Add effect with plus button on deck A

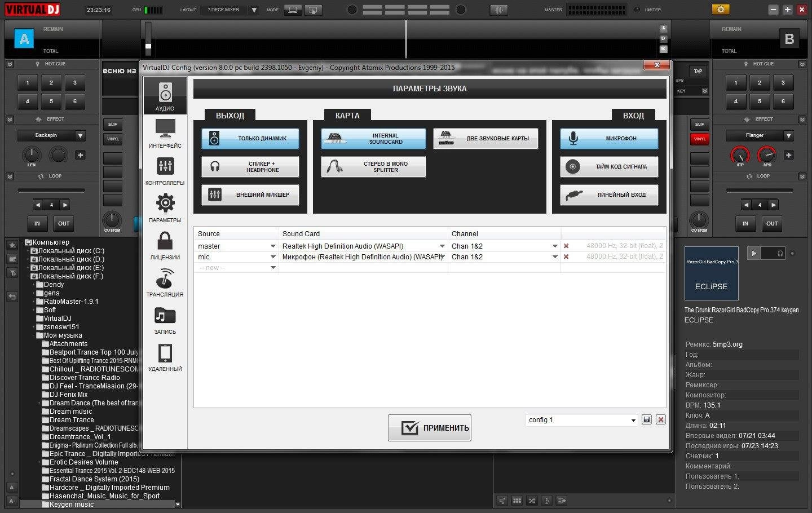tap(80, 155)
